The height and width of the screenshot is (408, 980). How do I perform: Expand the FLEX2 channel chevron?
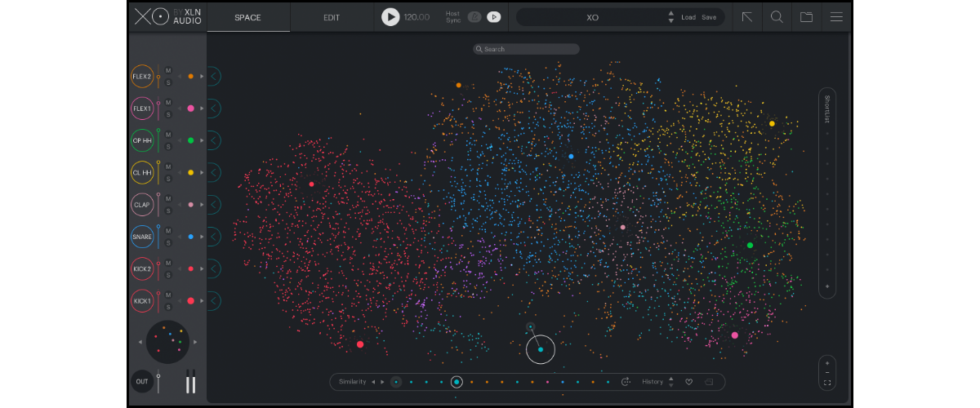pyautogui.click(x=214, y=76)
